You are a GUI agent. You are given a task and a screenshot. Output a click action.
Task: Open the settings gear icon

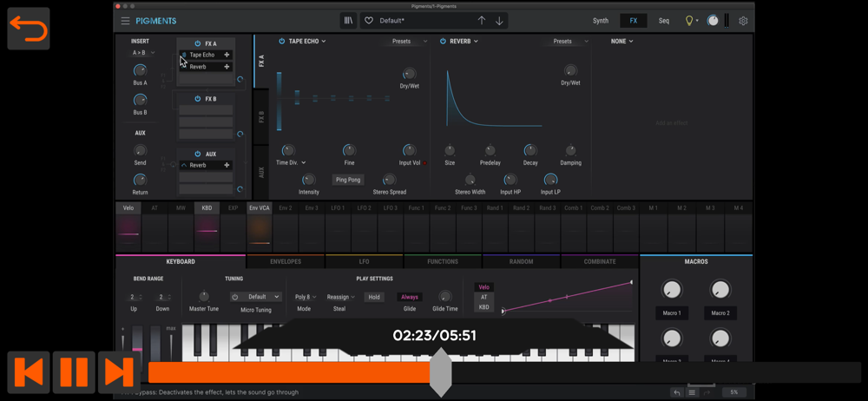tap(744, 21)
